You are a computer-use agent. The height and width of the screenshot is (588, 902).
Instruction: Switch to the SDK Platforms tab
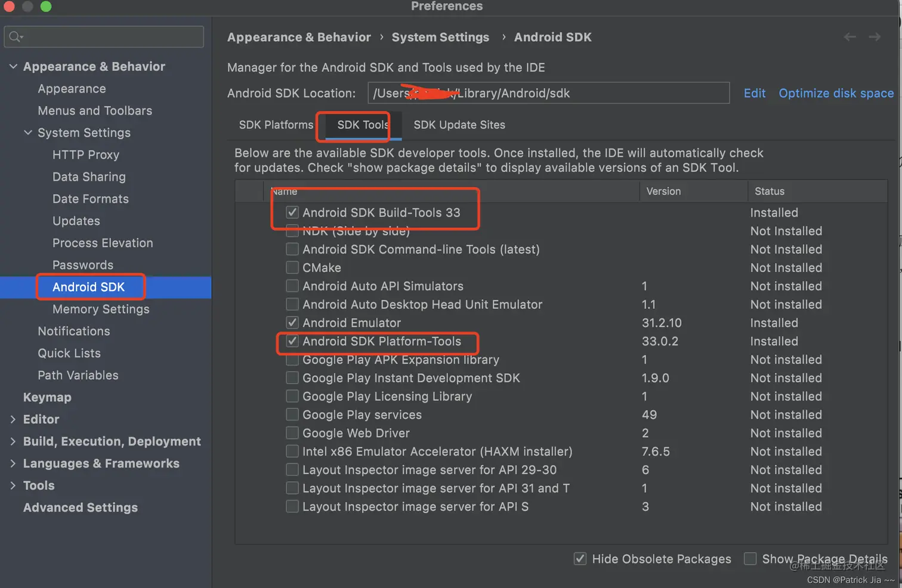[276, 125]
